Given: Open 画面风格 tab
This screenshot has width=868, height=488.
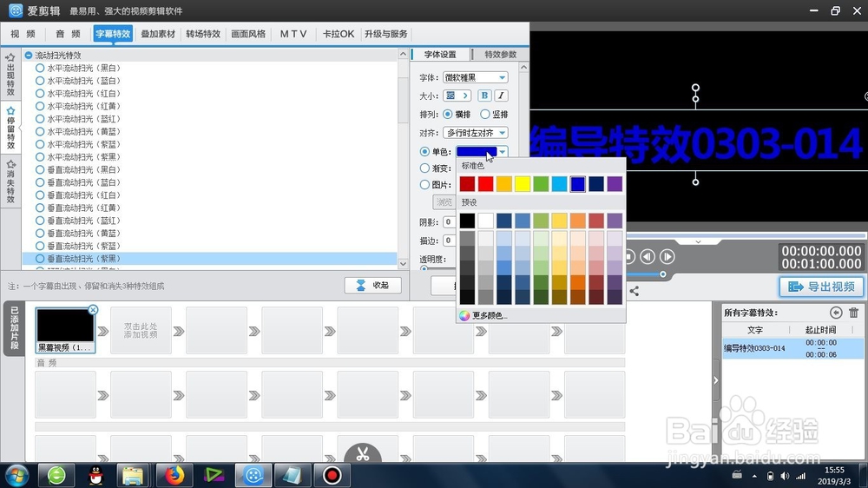Looking at the screenshot, I should pyautogui.click(x=248, y=34).
